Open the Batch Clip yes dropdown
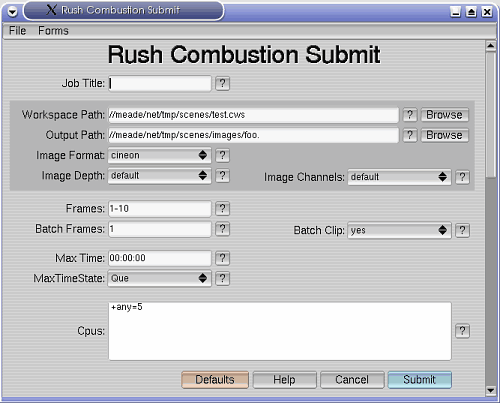This screenshot has height=403, width=500. pos(399,230)
